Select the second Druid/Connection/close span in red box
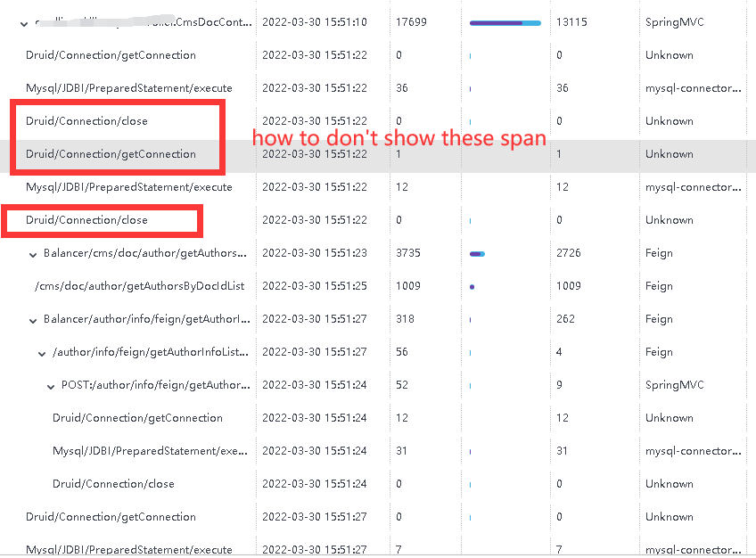 point(86,220)
